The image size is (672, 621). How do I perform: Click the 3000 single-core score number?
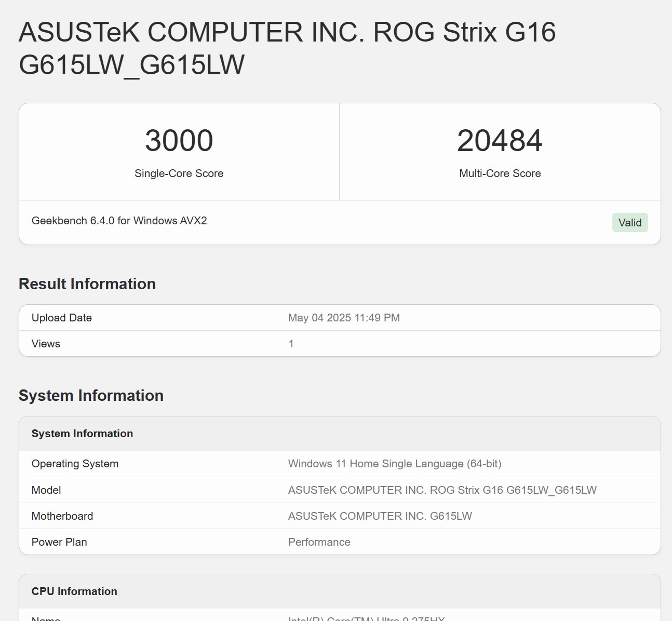(179, 141)
